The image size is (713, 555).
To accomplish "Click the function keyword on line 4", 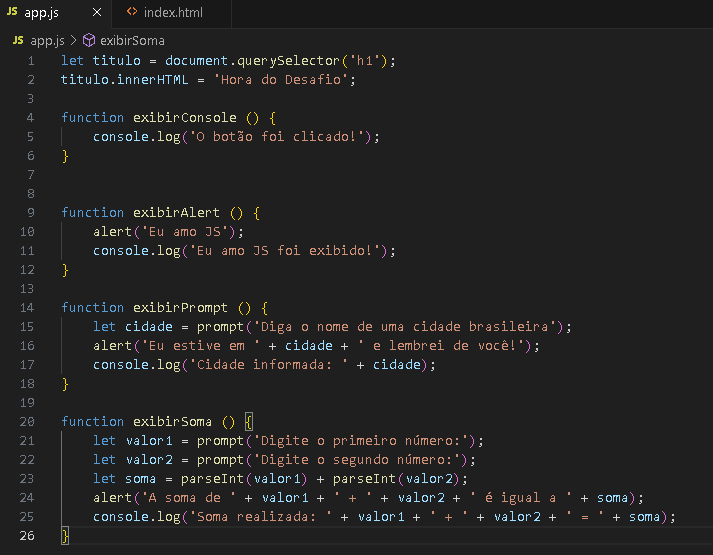I will coord(92,118).
